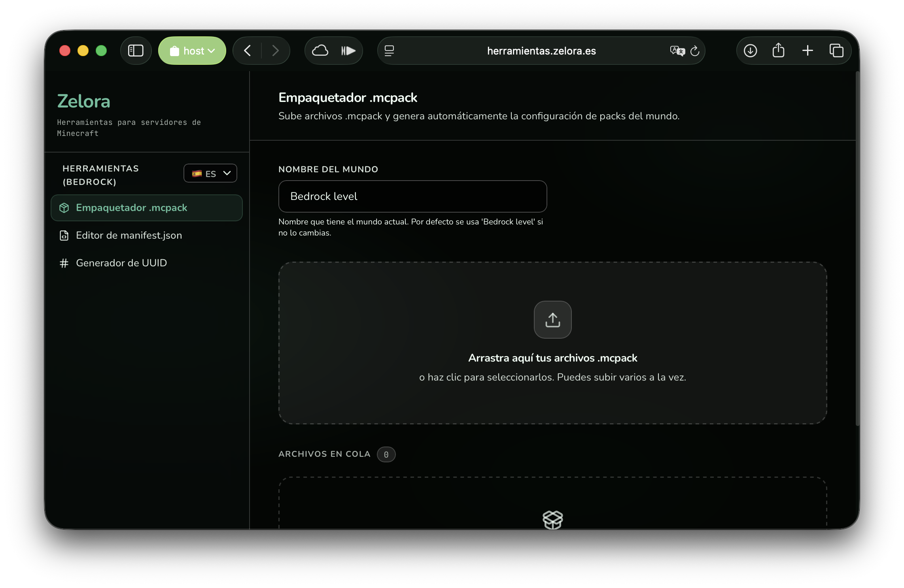Open the page reader menu icon

click(389, 51)
